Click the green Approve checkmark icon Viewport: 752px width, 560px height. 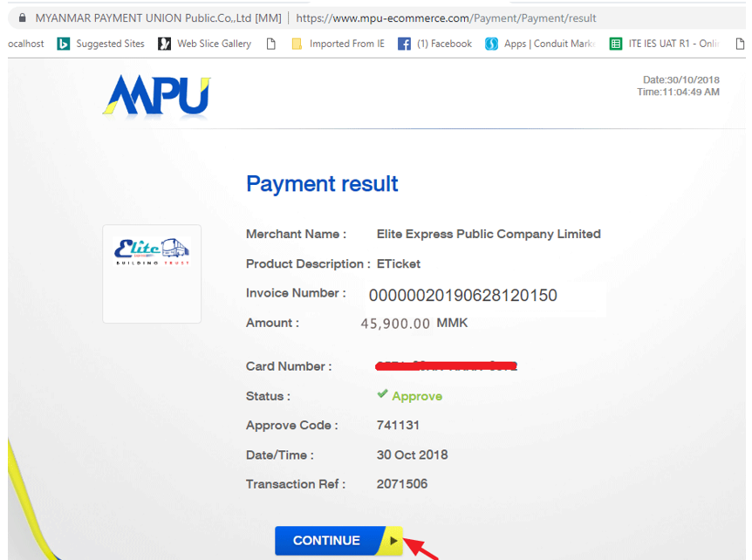click(x=381, y=395)
